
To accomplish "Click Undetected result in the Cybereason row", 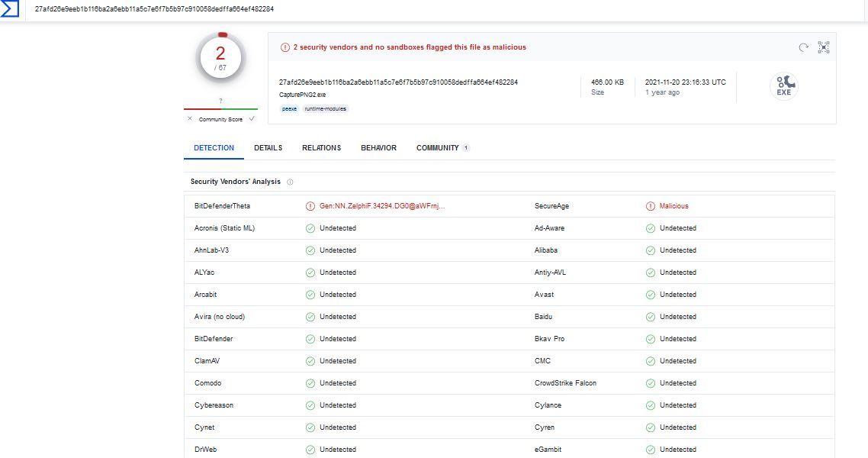I will click(x=338, y=405).
